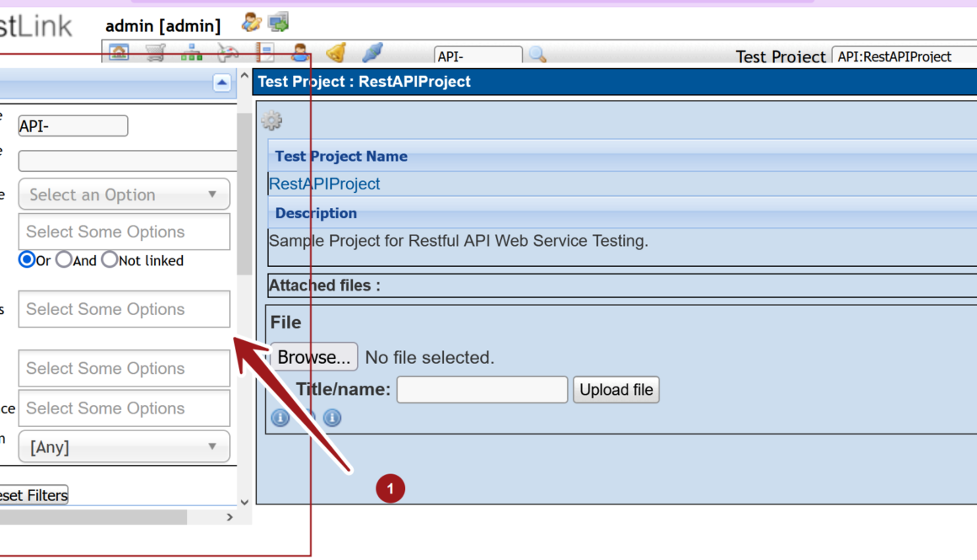
Task: Click the gear actions icon
Action: click(x=271, y=121)
